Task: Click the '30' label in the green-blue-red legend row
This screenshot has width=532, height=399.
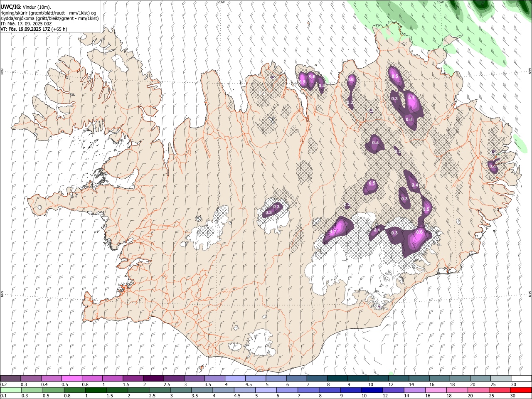Action: pyautogui.click(x=514, y=396)
